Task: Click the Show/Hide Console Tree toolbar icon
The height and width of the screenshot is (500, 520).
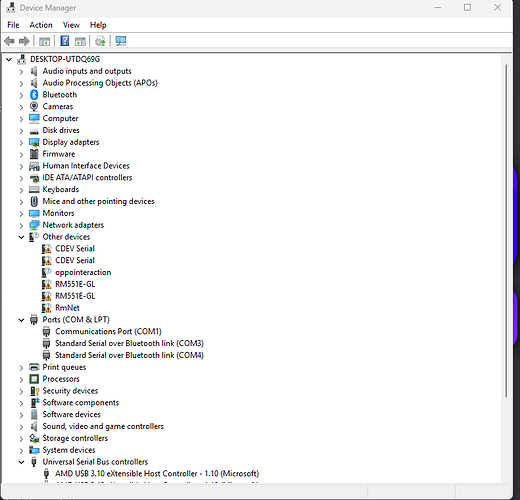Action: (x=44, y=41)
